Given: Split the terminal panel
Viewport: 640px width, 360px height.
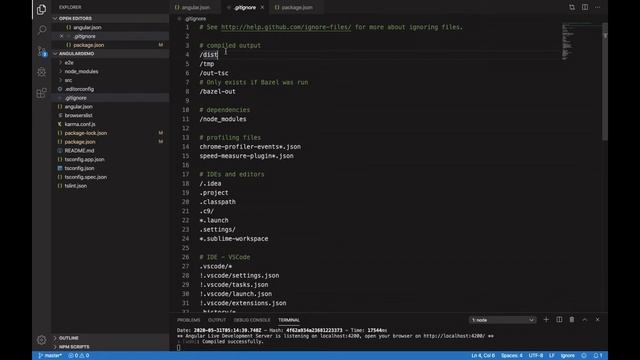Looking at the screenshot, I should point(559,320).
